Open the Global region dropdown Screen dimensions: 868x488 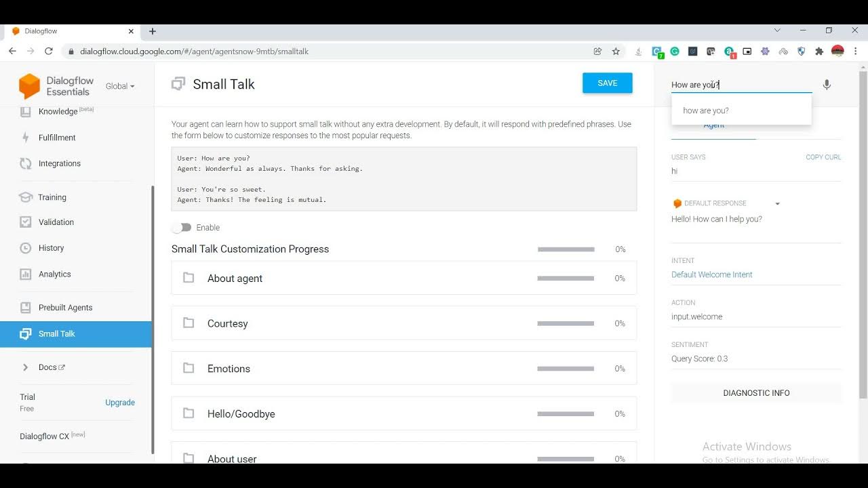coord(120,86)
